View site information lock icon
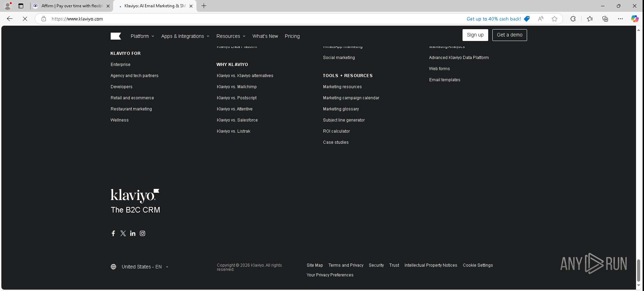The image size is (644, 291). point(44,19)
